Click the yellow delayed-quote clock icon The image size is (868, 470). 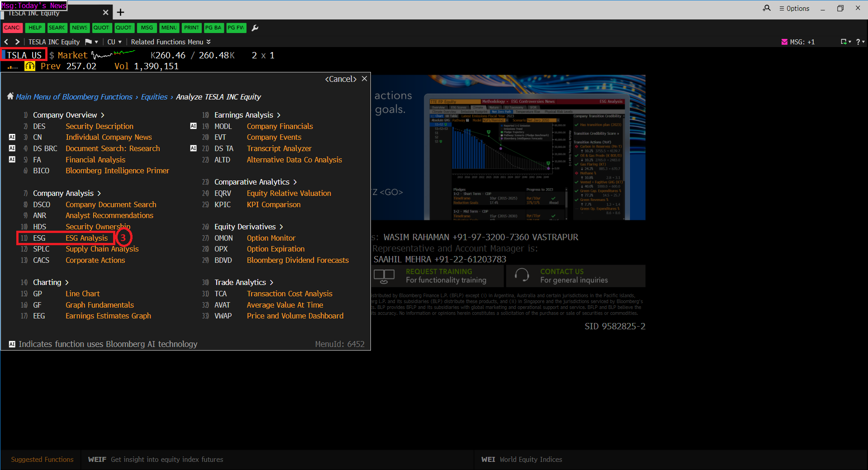pos(30,66)
